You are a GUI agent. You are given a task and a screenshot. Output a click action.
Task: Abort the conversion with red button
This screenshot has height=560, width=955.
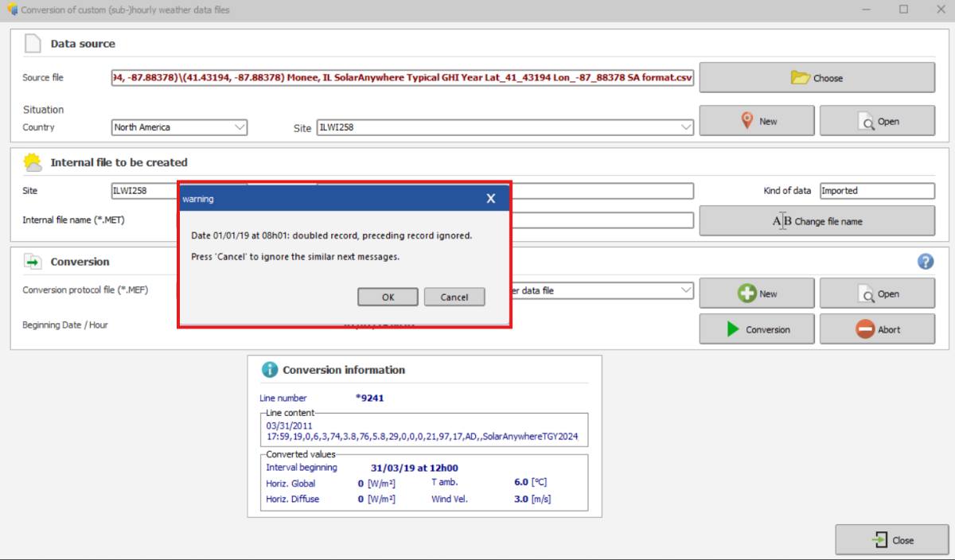[x=877, y=329]
